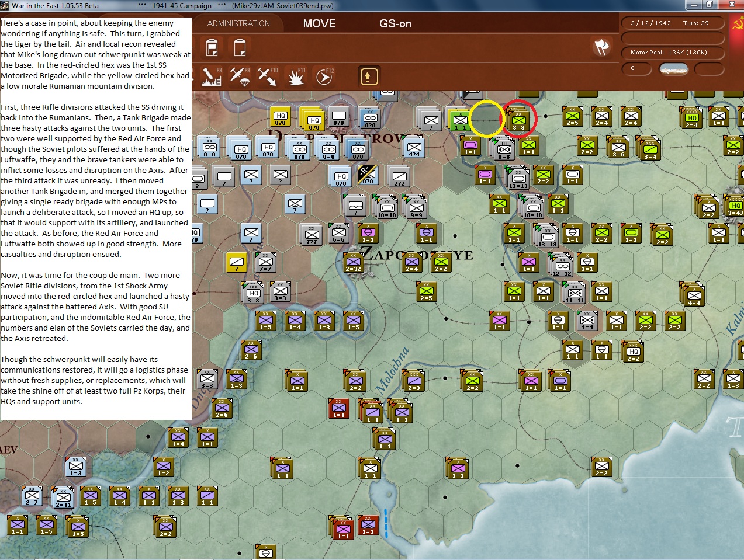Select the 3=4 green unit stack
The width and height of the screenshot is (744, 560).
(648, 148)
